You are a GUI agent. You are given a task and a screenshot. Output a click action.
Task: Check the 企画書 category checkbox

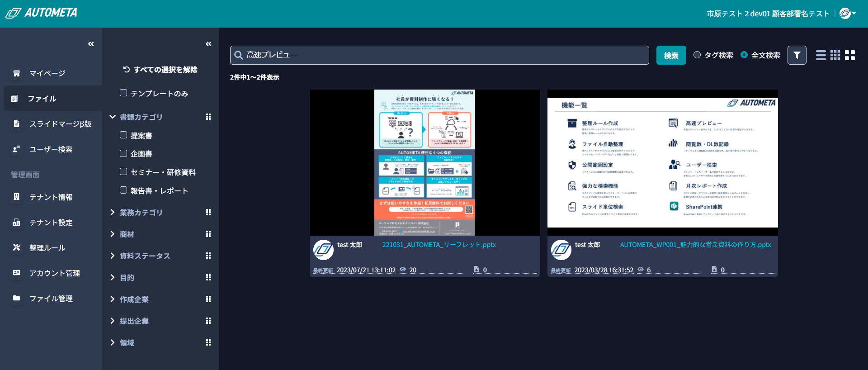(x=123, y=153)
